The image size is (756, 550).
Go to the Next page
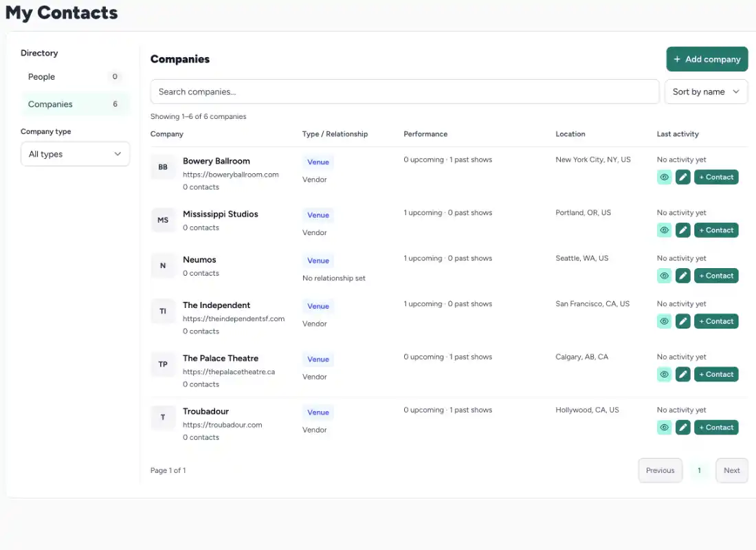point(731,470)
